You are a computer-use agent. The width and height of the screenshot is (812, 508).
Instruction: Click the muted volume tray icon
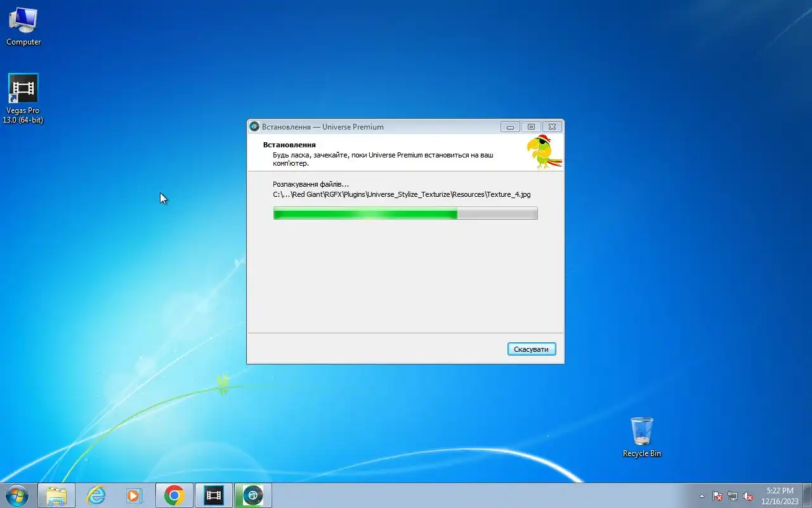(x=748, y=496)
